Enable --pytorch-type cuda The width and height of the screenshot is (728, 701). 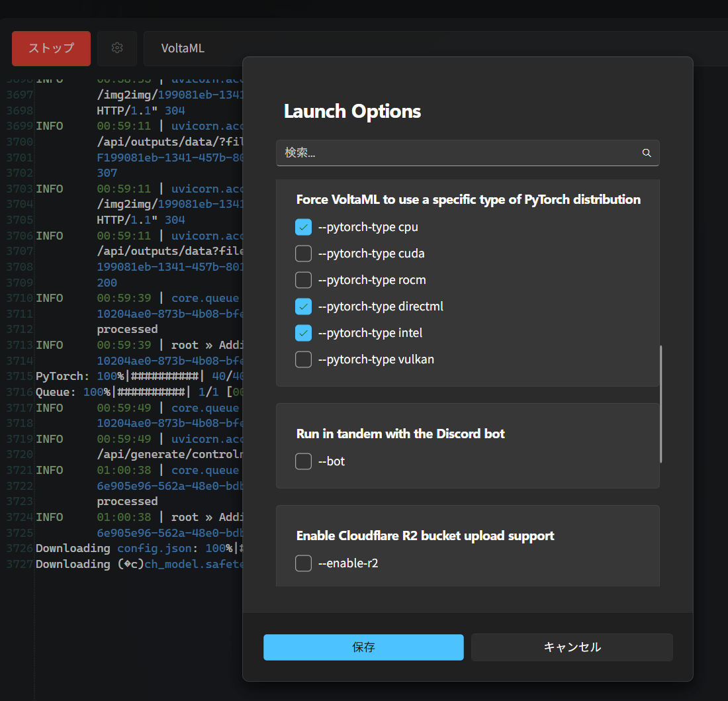303,253
